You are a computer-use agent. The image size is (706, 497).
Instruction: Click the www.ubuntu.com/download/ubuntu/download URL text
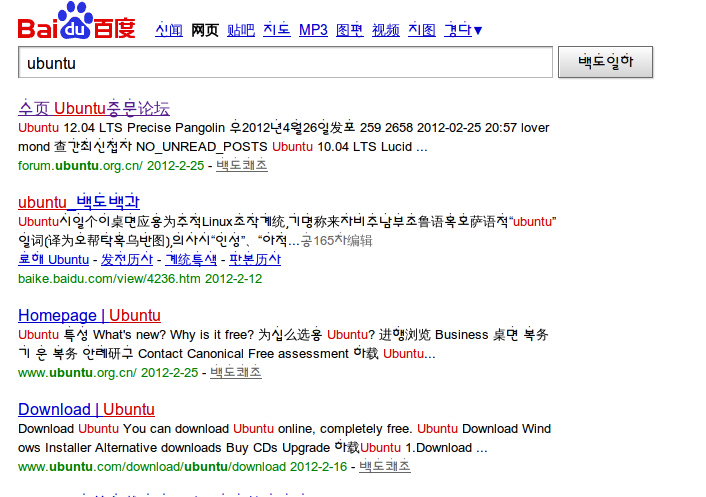coord(152,466)
